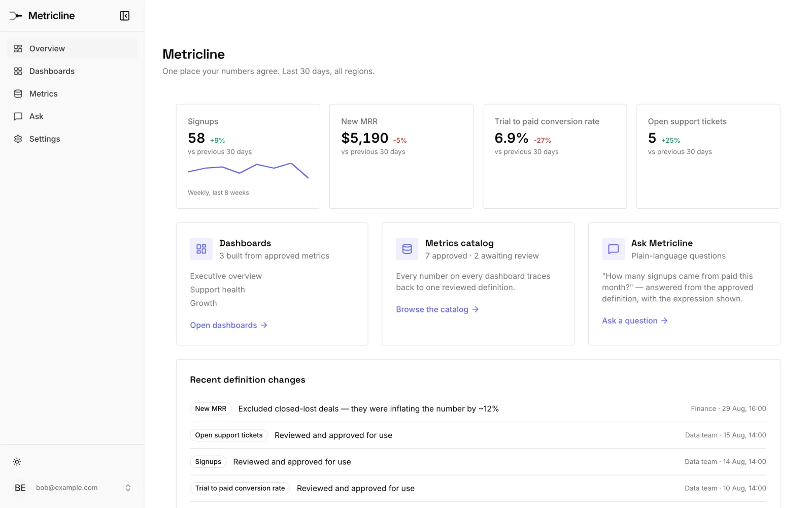Click the New MRR value $5,190
The height and width of the screenshot is (508, 812).
(x=365, y=138)
